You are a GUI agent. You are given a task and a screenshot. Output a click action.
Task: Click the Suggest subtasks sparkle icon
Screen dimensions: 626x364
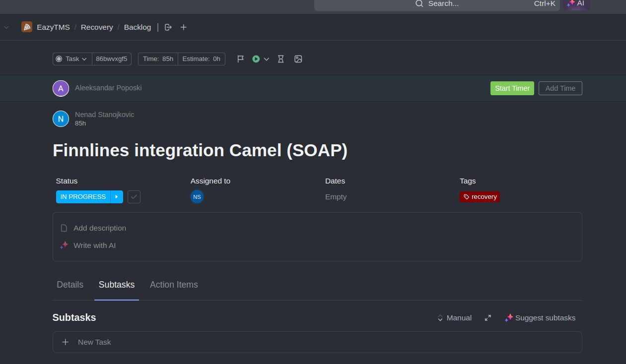pos(509,318)
